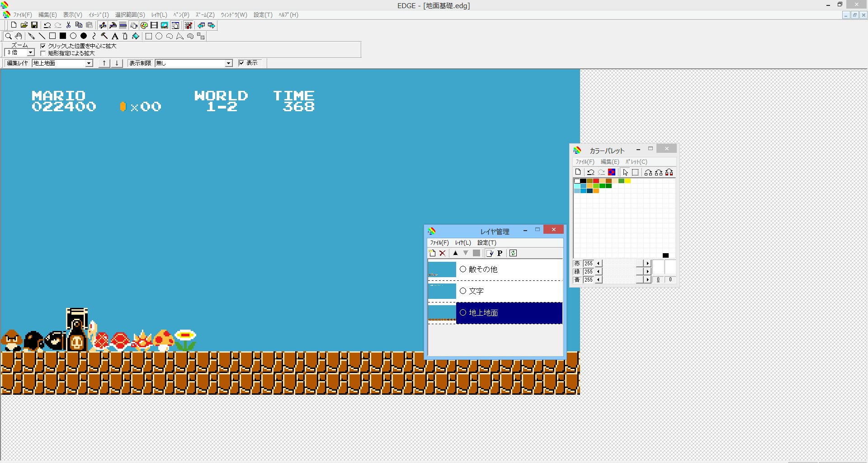Select the magnifier zoom tool

(x=8, y=36)
